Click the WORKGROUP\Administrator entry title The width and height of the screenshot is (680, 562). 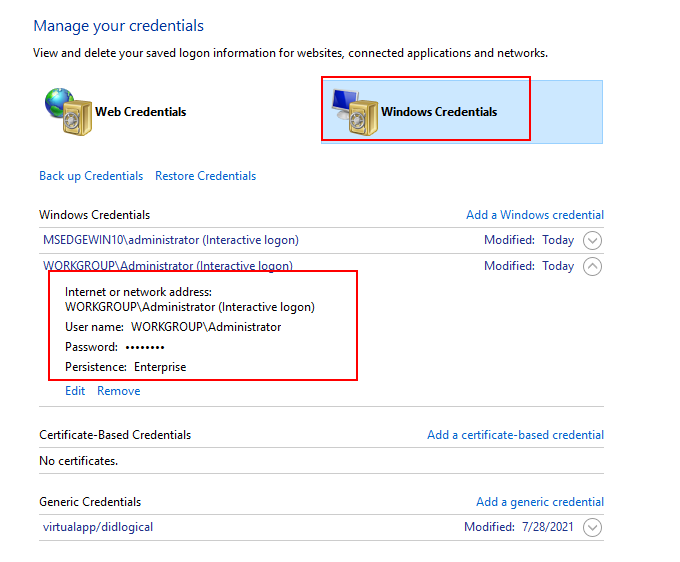pos(168,265)
